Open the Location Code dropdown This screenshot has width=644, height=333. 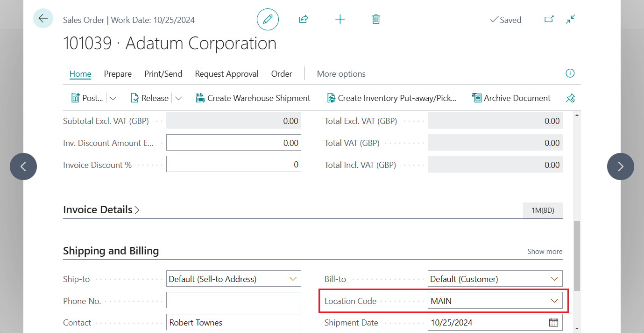click(x=554, y=301)
